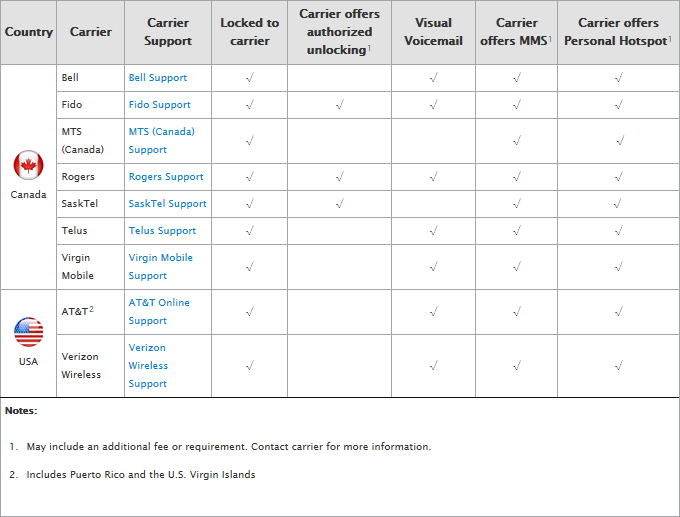Screen dimensions: 680x517
Task: Select the Carrier Support column header
Action: pos(168,32)
